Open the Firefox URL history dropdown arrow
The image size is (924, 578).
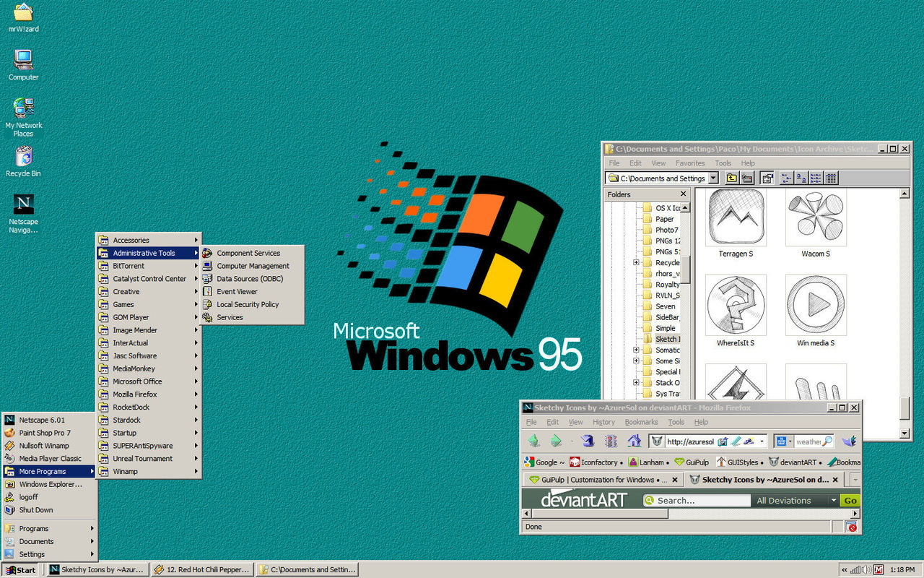[762, 441]
